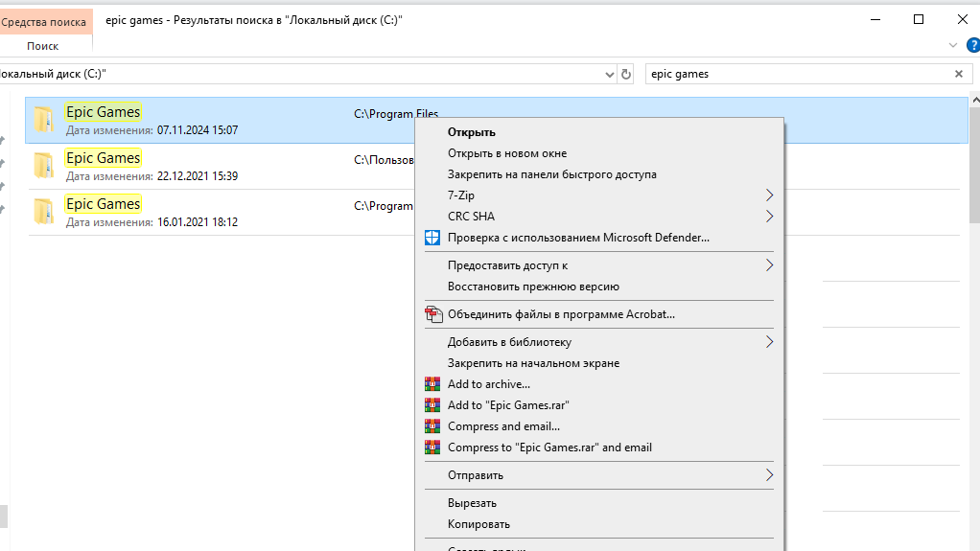980x551 pixels.
Task: Click WinRAR icon beside Compress and email
Action: 432,426
